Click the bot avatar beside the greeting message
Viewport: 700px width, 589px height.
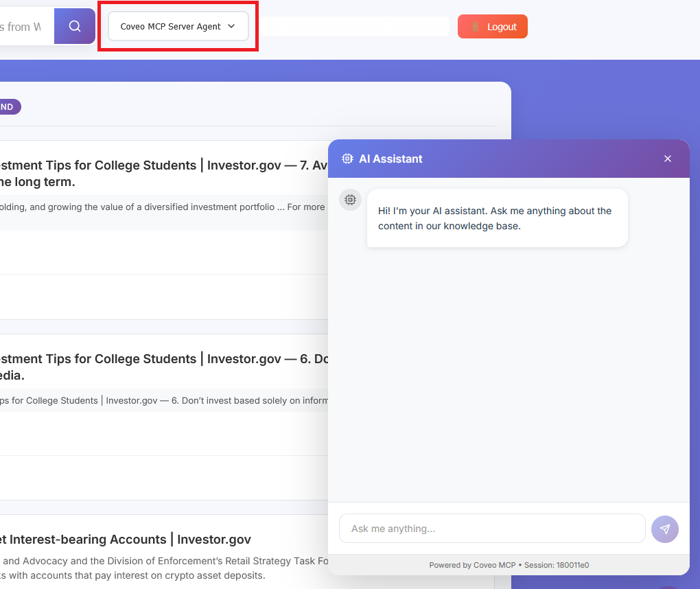point(350,200)
